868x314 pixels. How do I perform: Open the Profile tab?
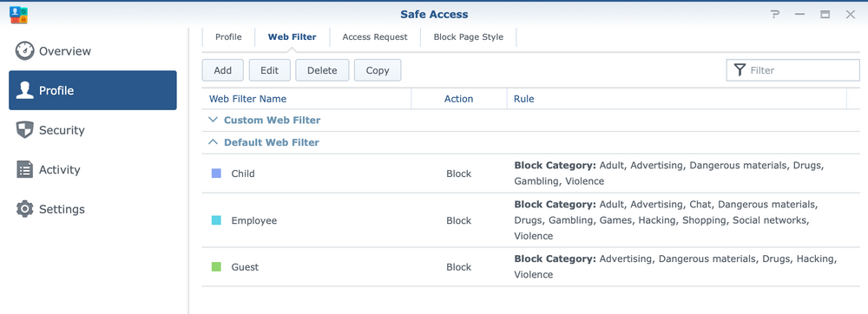coord(228,37)
